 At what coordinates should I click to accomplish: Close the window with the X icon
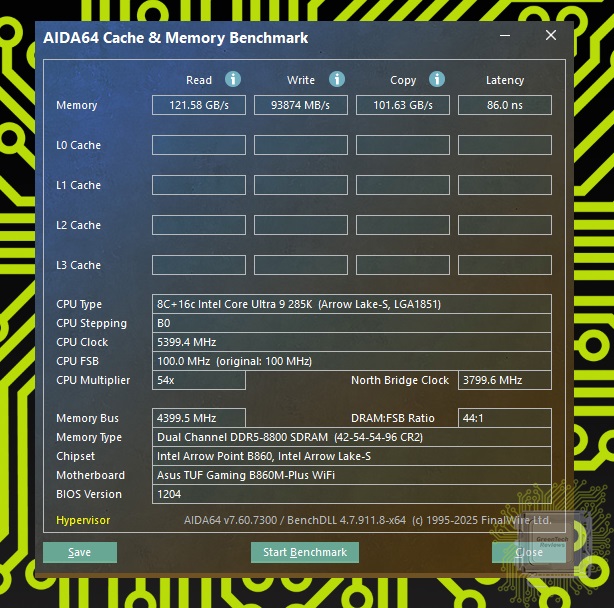coord(551,35)
